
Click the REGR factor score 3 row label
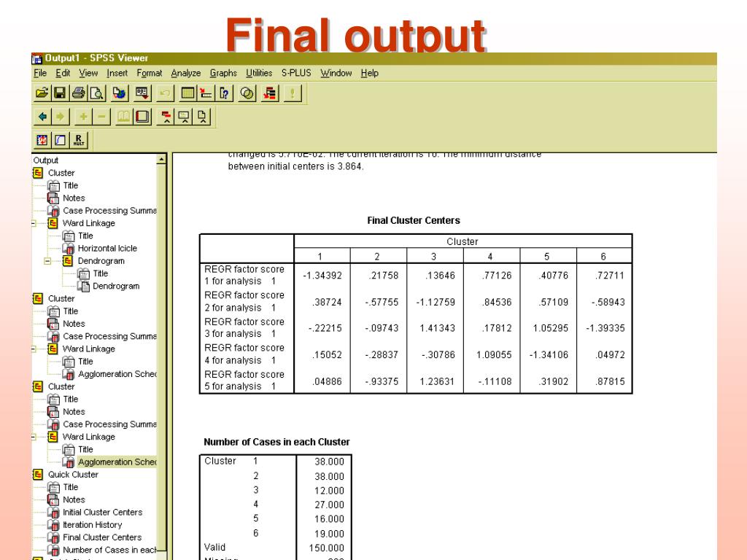click(244, 327)
